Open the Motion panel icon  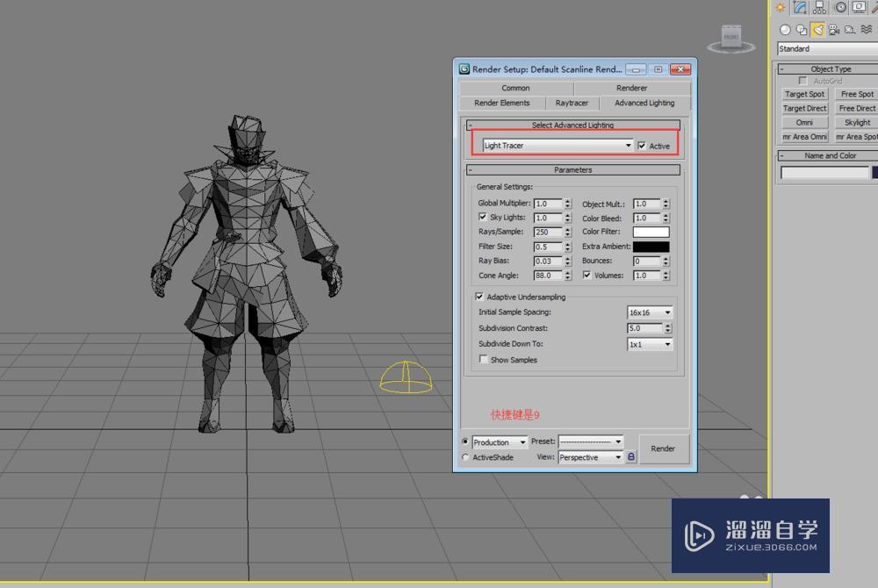(840, 7)
